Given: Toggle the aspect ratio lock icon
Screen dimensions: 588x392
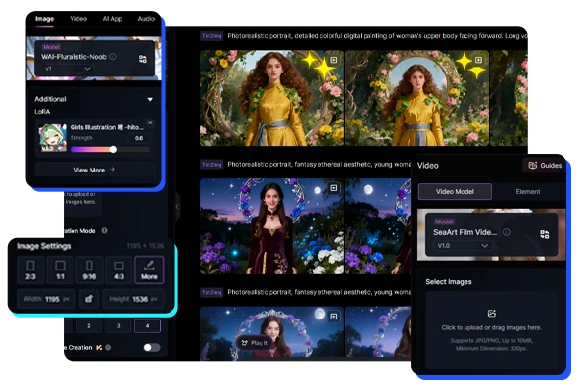Looking at the screenshot, I should tap(89, 299).
